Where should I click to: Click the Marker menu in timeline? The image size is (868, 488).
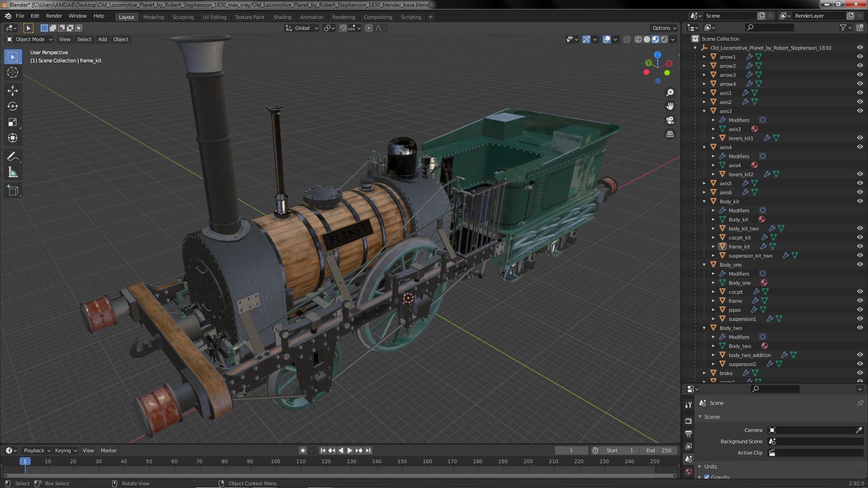(108, 450)
